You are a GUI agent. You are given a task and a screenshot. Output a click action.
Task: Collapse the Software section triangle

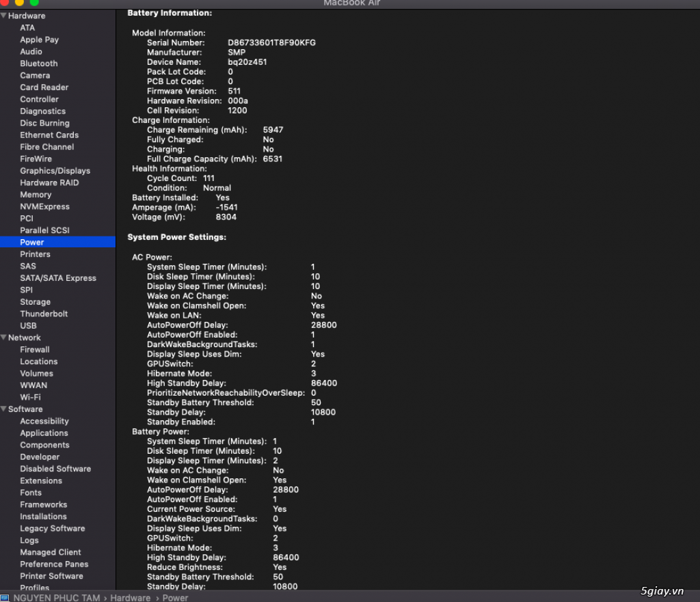(3, 409)
